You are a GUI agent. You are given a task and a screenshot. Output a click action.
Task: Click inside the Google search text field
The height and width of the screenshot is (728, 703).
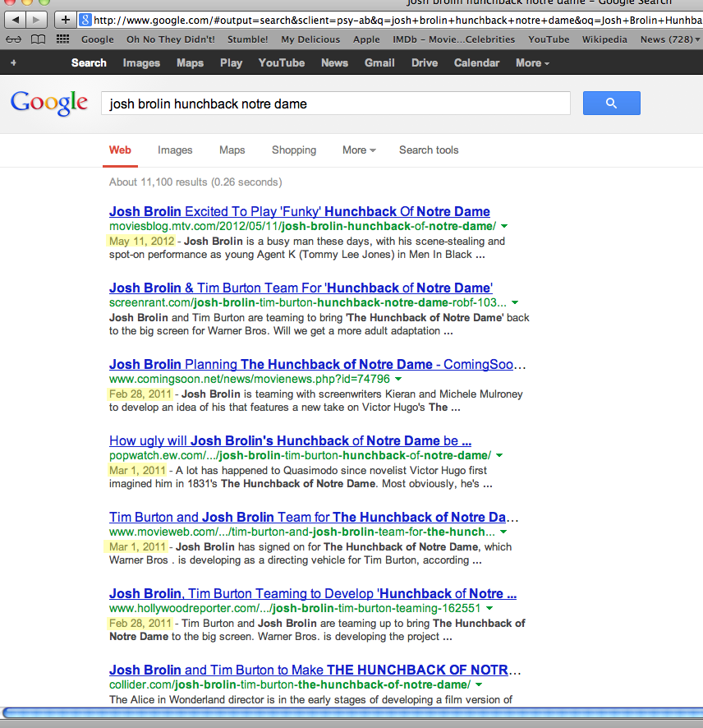(335, 104)
